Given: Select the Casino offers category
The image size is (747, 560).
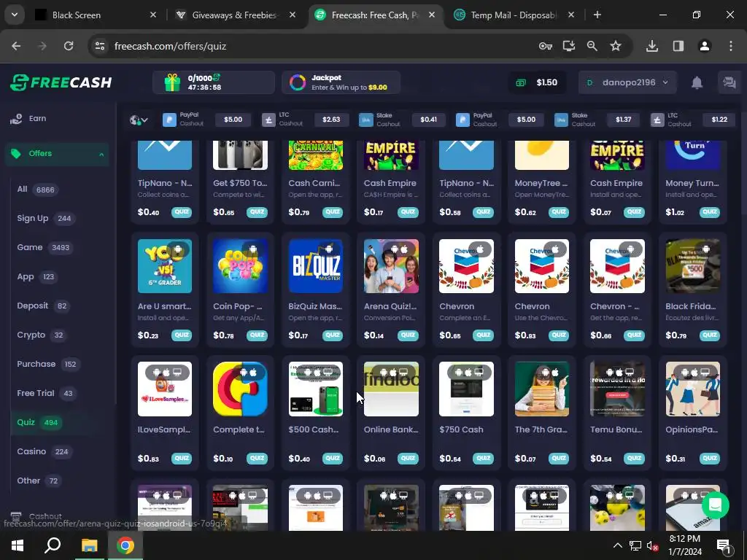Looking at the screenshot, I should point(44,451).
